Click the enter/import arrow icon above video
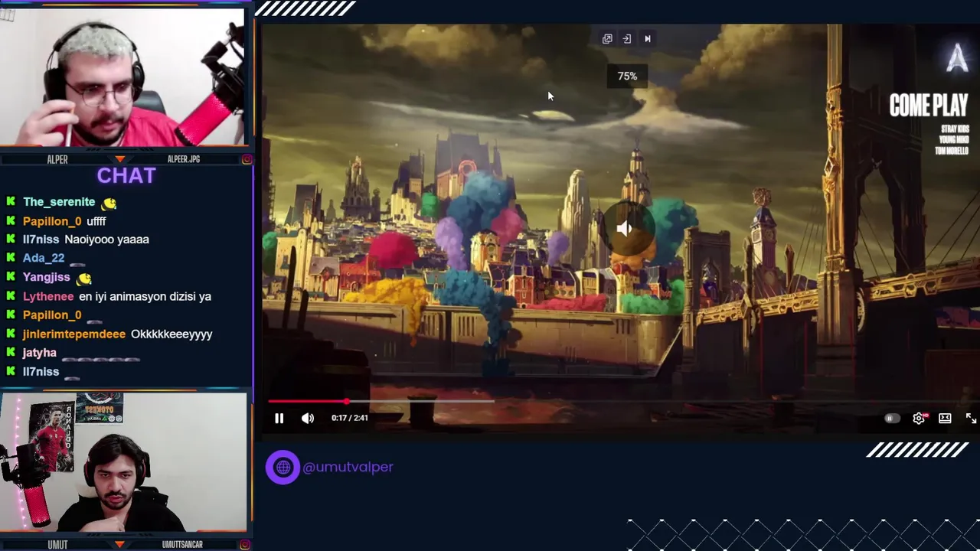The width and height of the screenshot is (980, 551). (x=627, y=38)
